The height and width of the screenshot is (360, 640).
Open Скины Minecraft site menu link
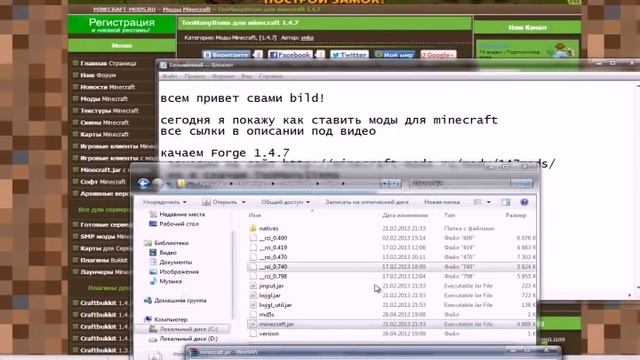click(104, 122)
